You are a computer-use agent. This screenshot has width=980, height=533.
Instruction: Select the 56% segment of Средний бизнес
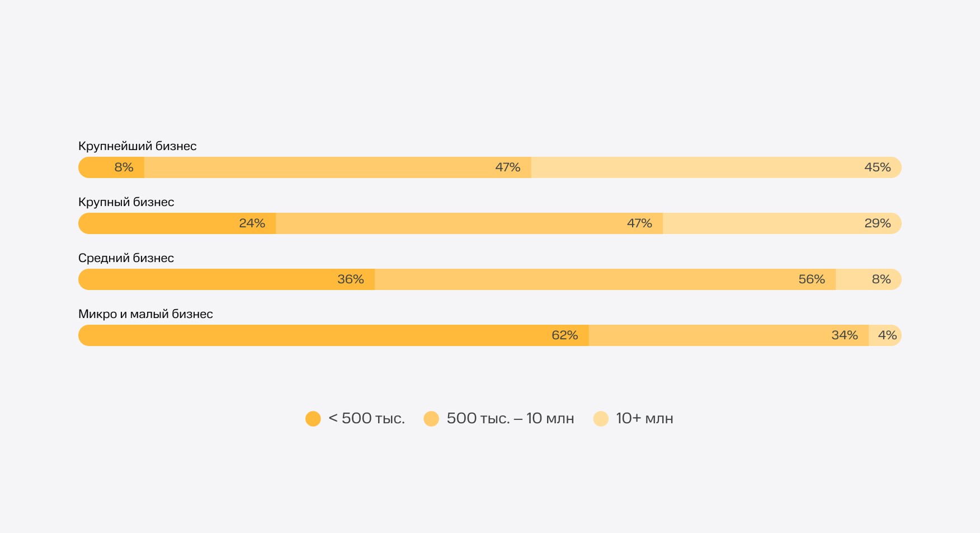[x=605, y=279]
